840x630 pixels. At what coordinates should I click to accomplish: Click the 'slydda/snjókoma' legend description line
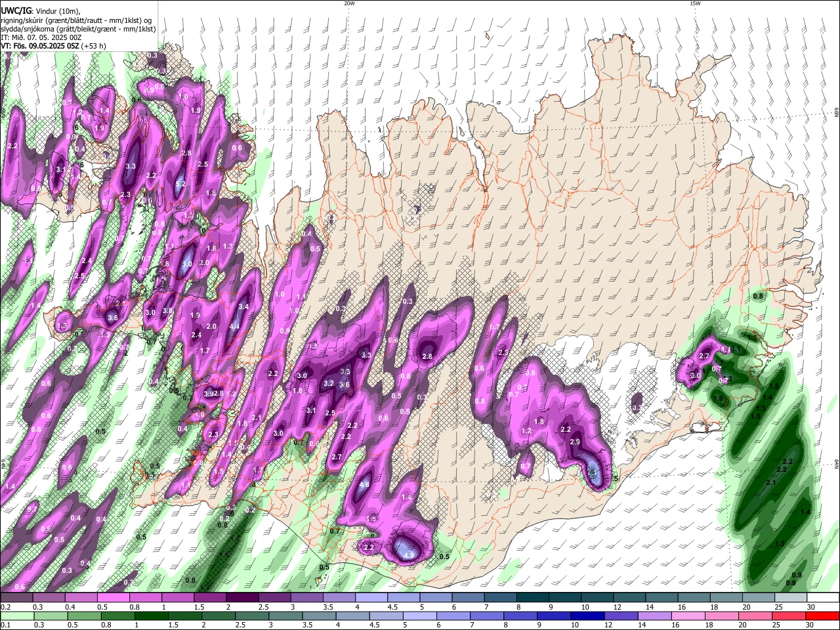coord(78,29)
